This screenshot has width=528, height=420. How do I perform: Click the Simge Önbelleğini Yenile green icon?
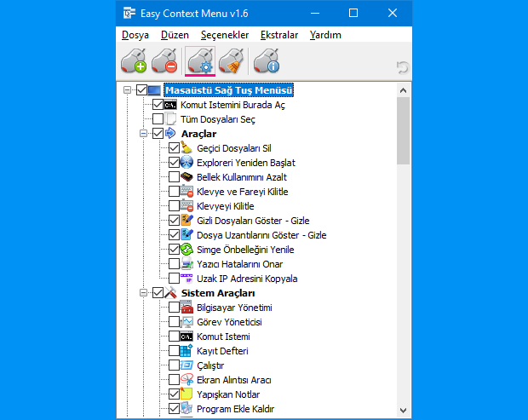pyautogui.click(x=187, y=250)
